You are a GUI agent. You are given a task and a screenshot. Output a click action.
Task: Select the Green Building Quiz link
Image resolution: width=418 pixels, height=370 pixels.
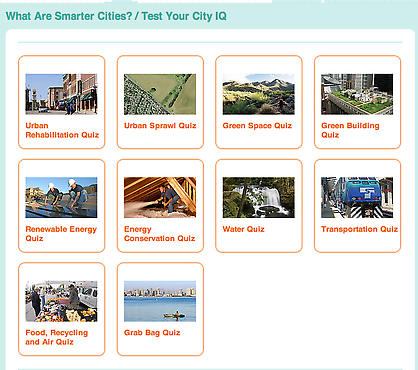pos(350,130)
